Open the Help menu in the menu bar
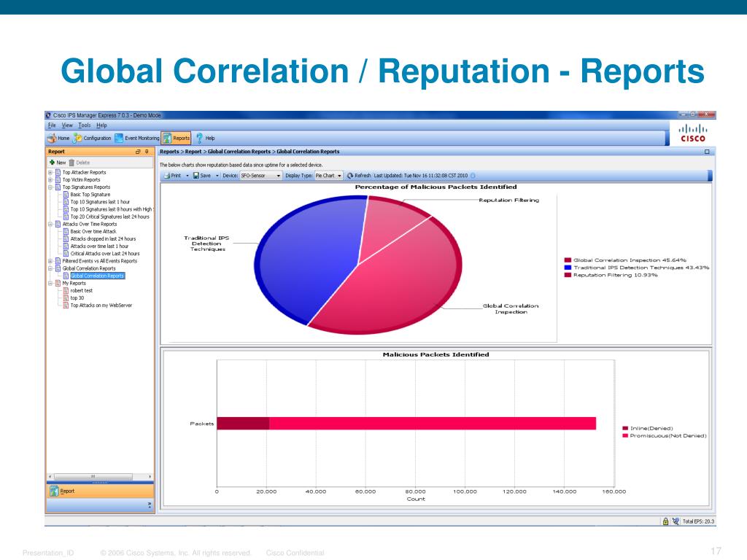 (x=101, y=125)
